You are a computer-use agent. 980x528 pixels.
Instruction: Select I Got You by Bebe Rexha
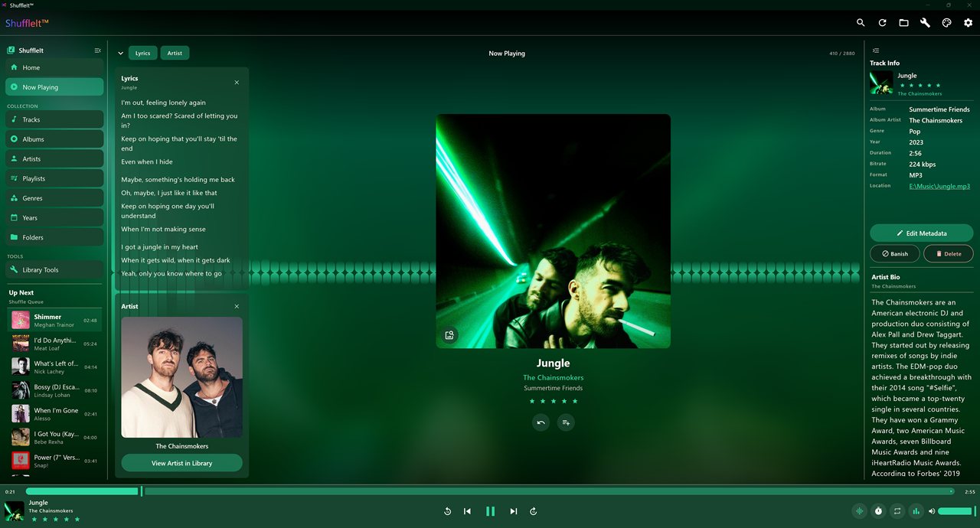click(54, 438)
